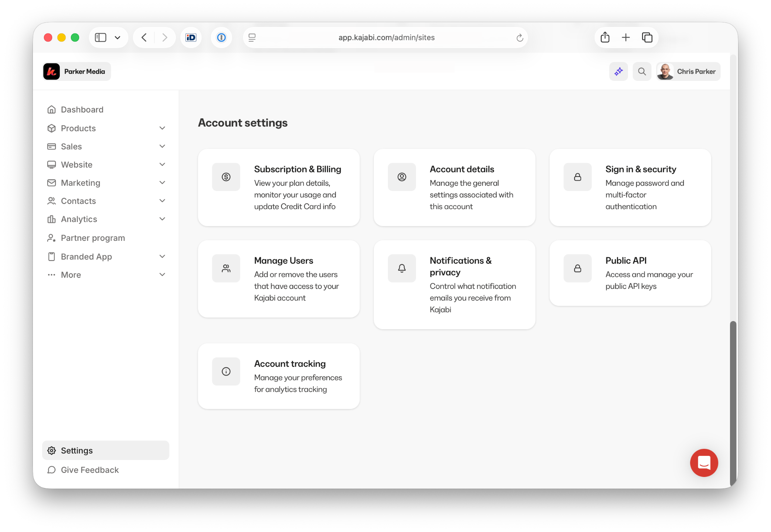This screenshot has height=532, width=771.
Task: Click the Give Feedback link
Action: tap(90, 470)
